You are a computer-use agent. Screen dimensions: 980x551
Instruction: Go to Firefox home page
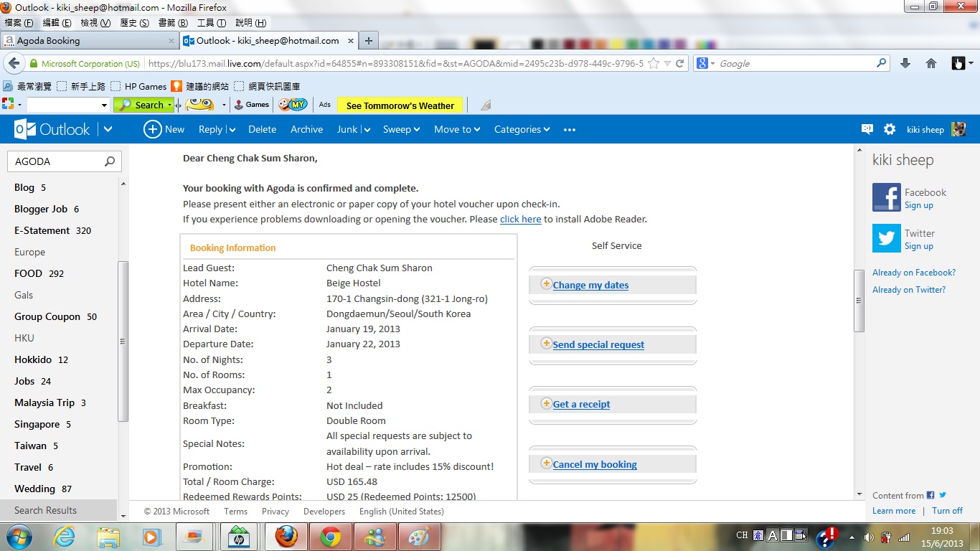click(931, 63)
